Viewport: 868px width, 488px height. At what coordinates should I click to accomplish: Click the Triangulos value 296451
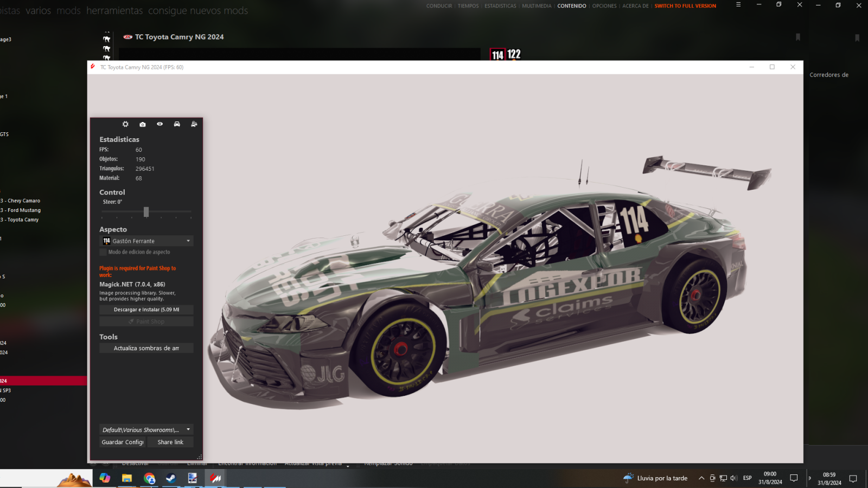point(145,169)
